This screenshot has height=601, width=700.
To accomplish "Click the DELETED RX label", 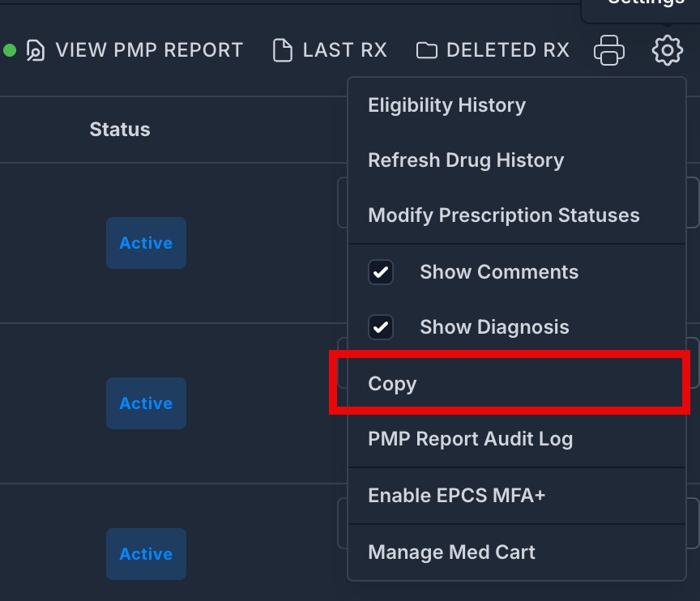I will tap(508, 50).
